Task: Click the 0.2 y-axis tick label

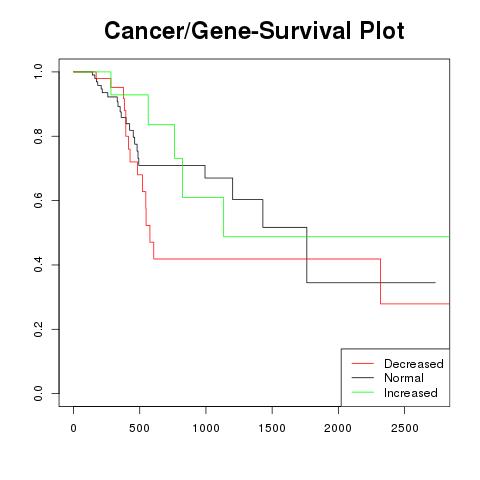Action: coord(38,329)
